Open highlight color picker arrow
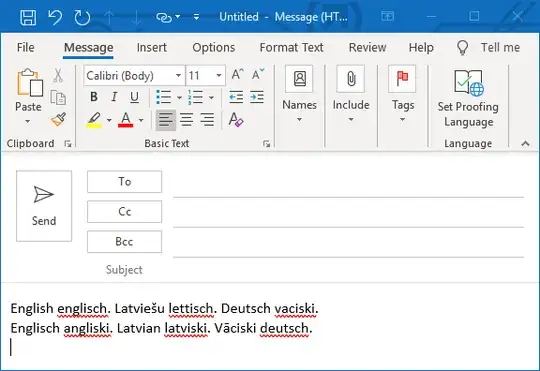 [x=109, y=120]
